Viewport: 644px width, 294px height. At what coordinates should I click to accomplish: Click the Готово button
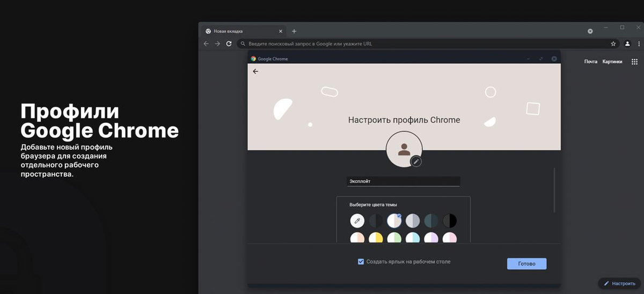click(526, 263)
